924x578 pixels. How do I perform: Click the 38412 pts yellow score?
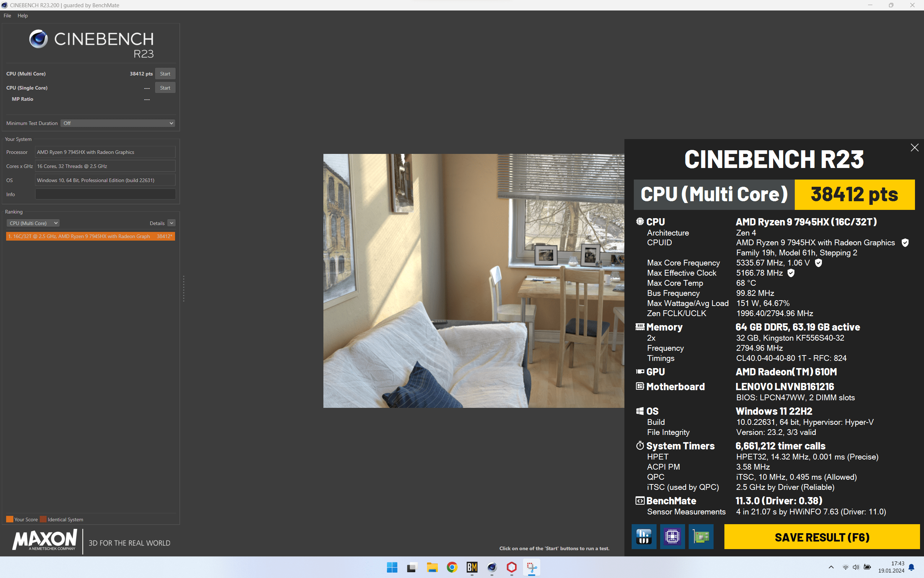854,195
